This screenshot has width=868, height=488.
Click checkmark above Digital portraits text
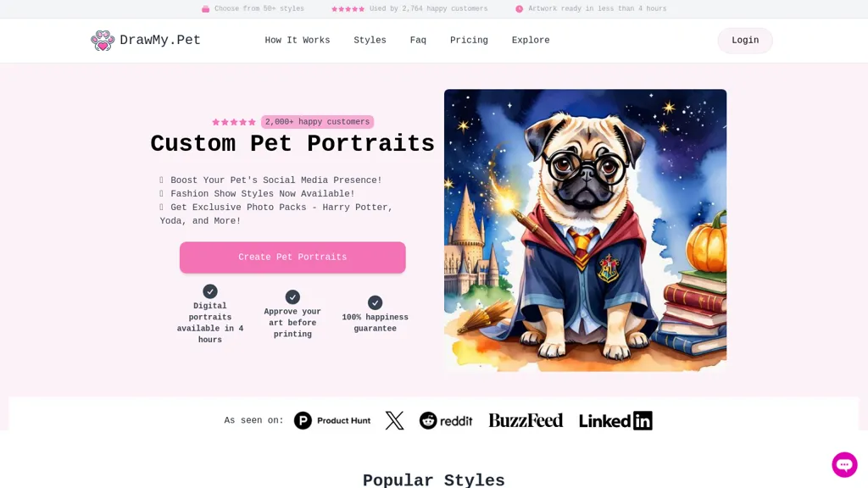[210, 291]
